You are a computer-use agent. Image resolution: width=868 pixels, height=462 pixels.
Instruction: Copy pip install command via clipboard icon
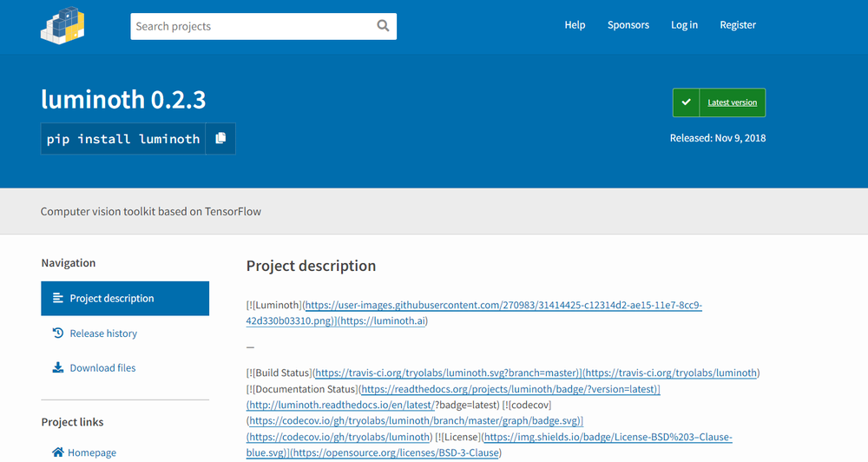pos(220,138)
